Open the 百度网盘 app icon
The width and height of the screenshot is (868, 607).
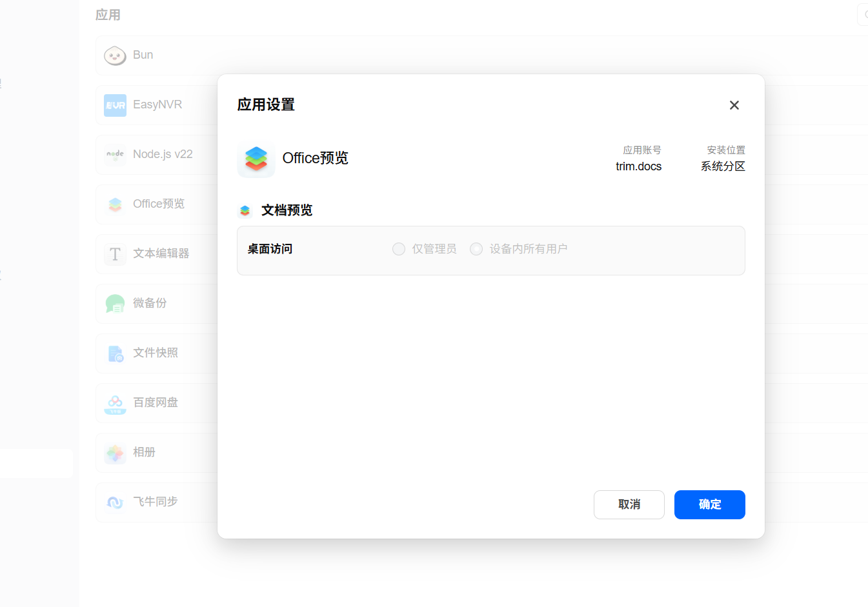[x=115, y=403]
